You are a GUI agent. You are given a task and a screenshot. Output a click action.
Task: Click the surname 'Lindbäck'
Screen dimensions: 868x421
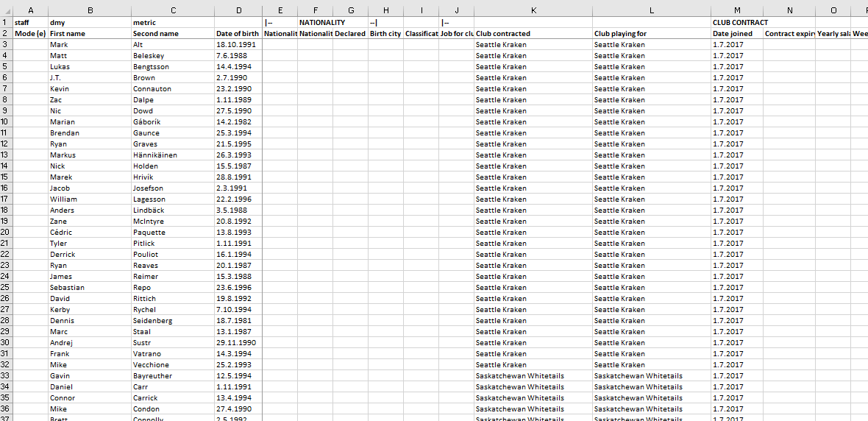[149, 210]
